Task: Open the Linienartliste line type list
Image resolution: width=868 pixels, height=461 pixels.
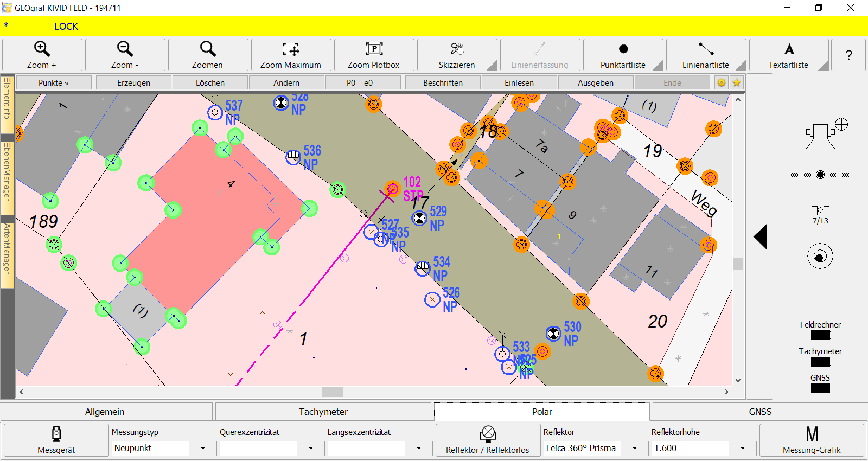Action: click(706, 55)
